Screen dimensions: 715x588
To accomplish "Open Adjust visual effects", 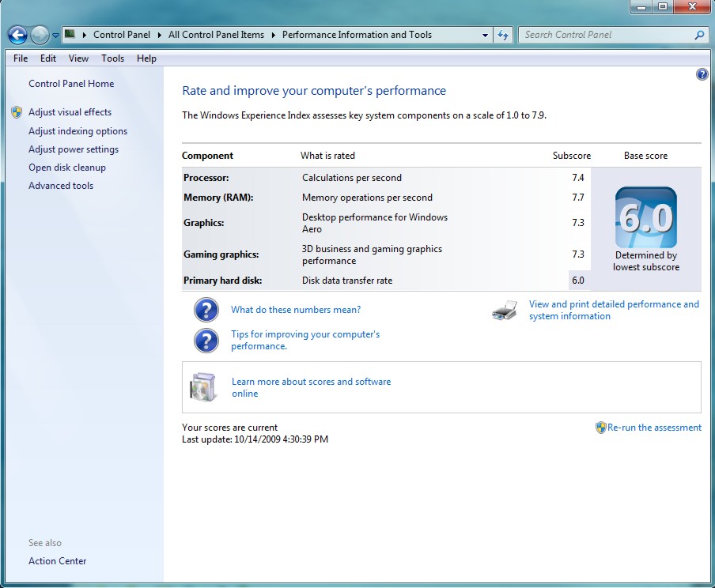I will (x=70, y=112).
